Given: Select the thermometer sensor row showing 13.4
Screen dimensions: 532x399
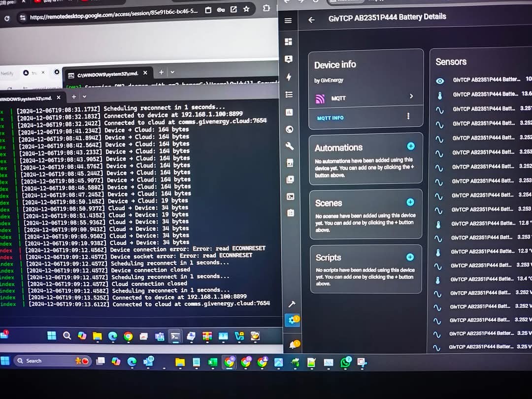Looking at the screenshot, I should (482, 279).
